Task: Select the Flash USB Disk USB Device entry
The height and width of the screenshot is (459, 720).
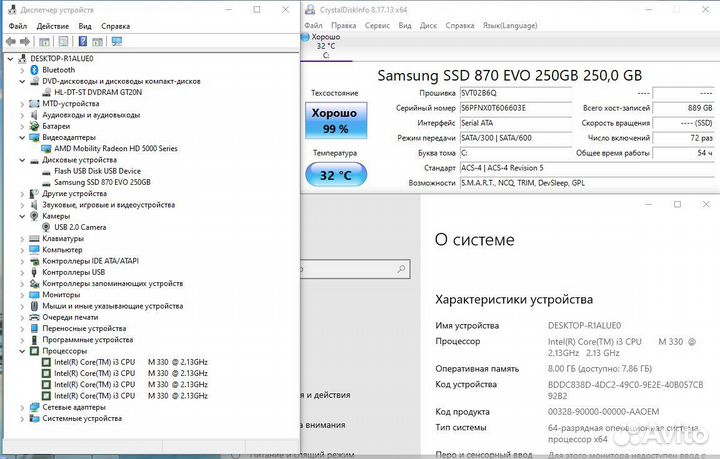Action: click(97, 171)
